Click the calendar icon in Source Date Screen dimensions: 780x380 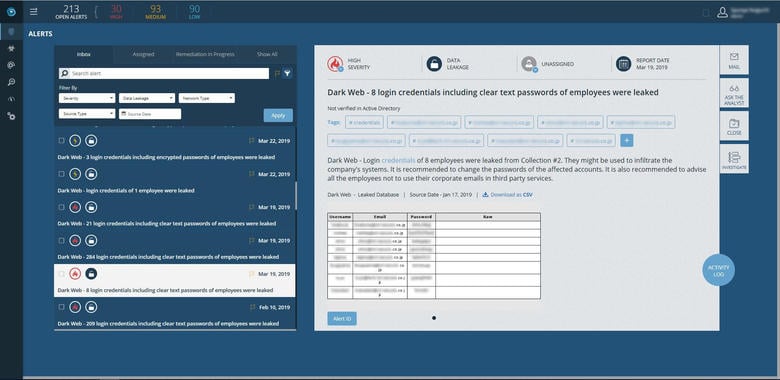tap(124, 114)
